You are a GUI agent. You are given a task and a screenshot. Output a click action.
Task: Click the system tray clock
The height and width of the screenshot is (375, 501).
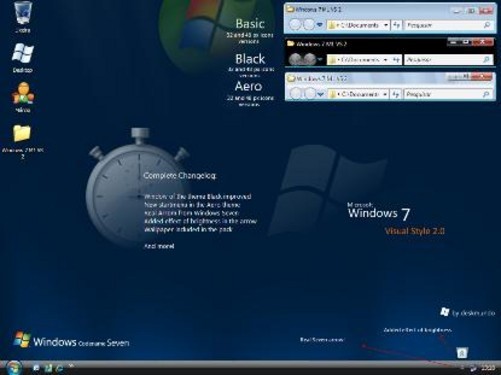(488, 368)
